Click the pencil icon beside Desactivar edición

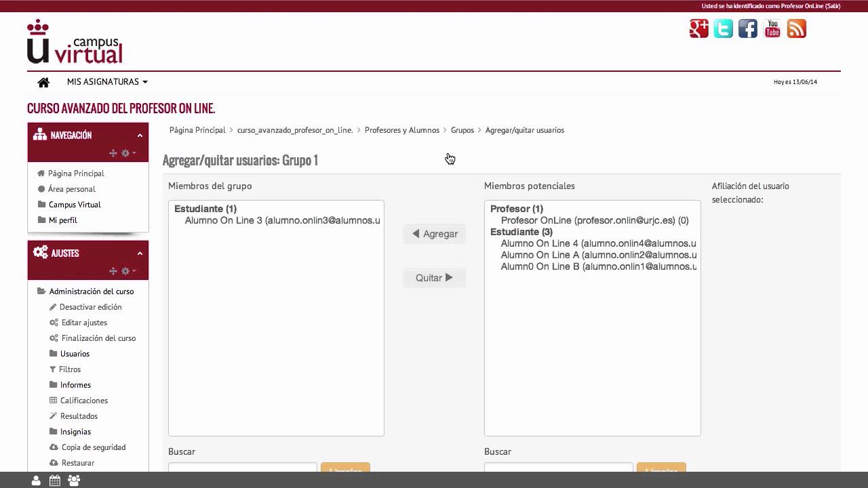(53, 307)
